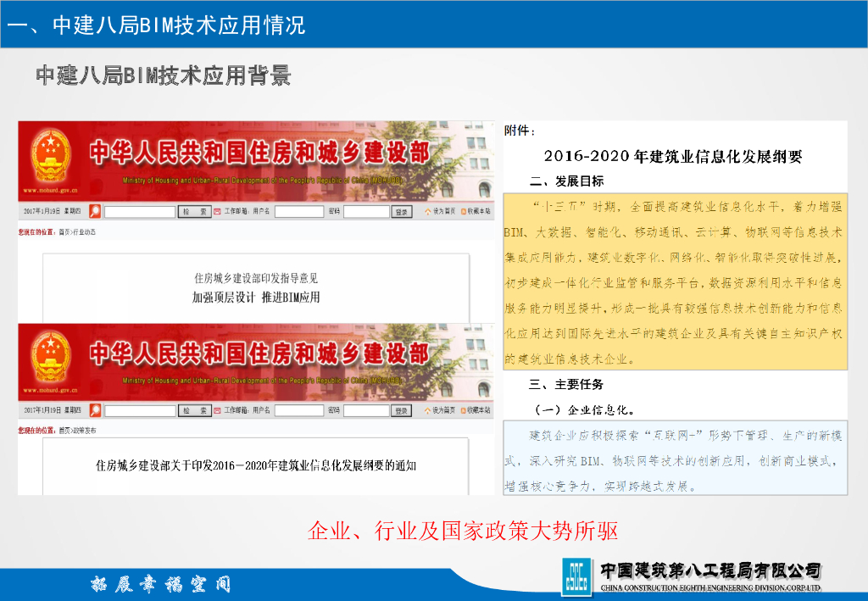Click the search text field in upper site toolbar
Image resolution: width=868 pixels, height=601 pixels.
[140, 211]
